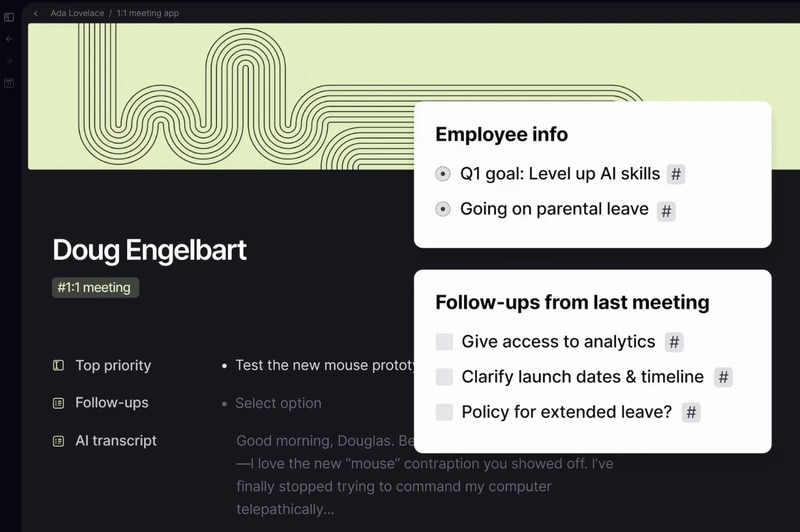Click the green patterned cover banner
The image size is (800, 532).
click(220, 95)
